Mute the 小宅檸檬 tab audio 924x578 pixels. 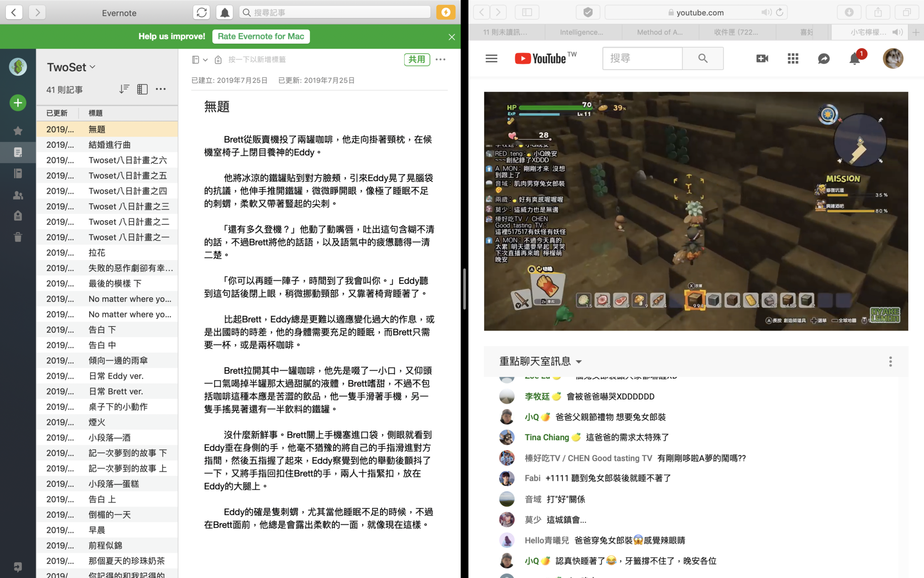pyautogui.click(x=897, y=32)
